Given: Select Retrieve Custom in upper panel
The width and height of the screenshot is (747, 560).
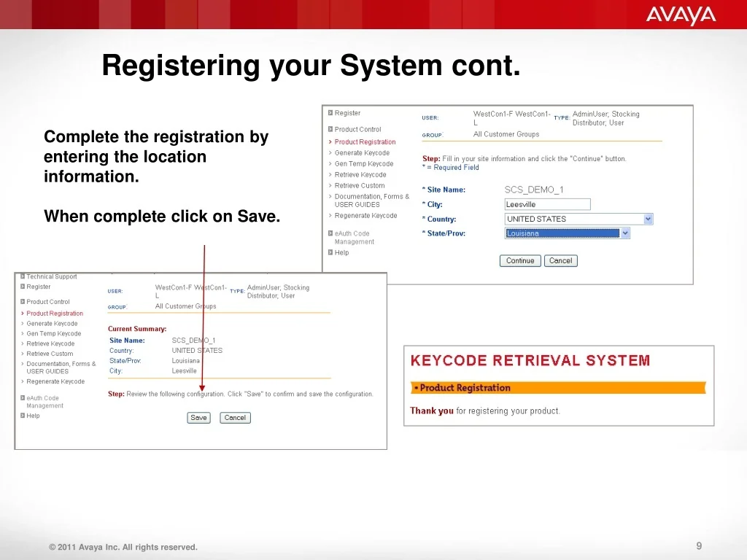Looking at the screenshot, I should pyautogui.click(x=360, y=186).
